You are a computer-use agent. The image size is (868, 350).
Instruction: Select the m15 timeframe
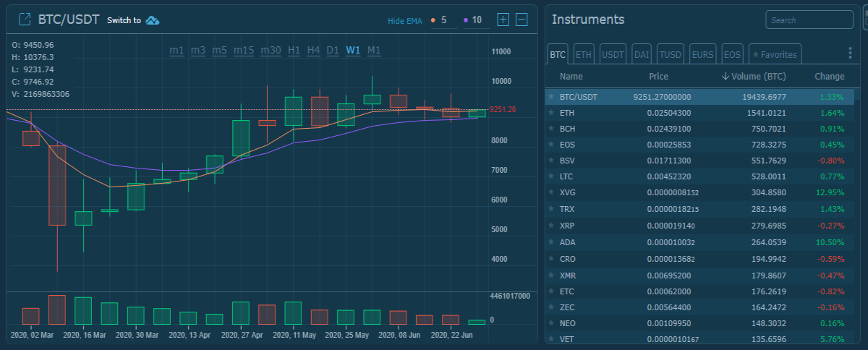click(244, 51)
